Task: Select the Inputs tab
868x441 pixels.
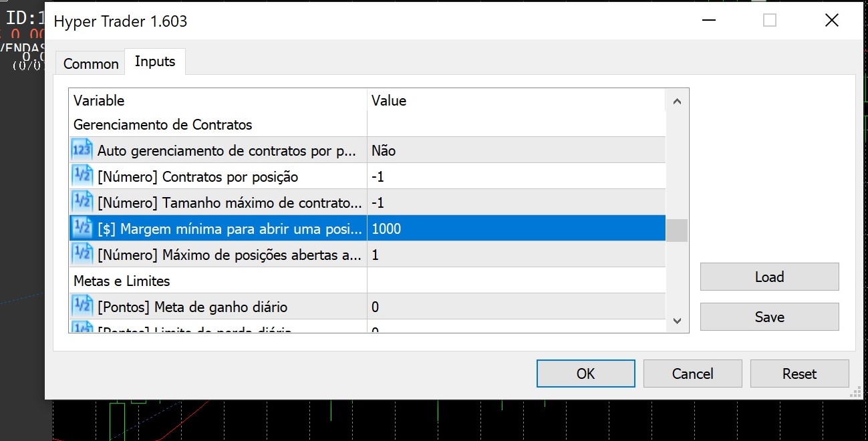Action: pos(155,61)
